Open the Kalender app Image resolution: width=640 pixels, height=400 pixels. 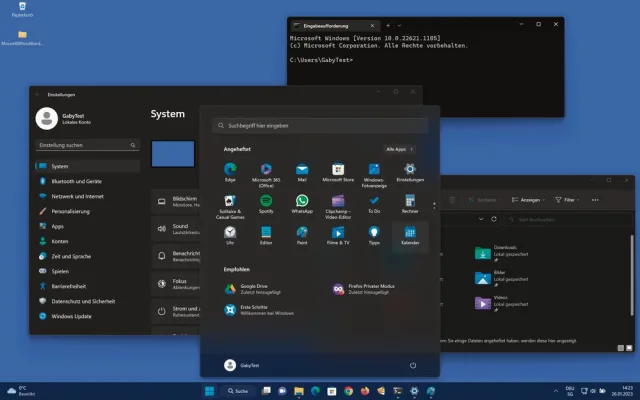click(410, 234)
